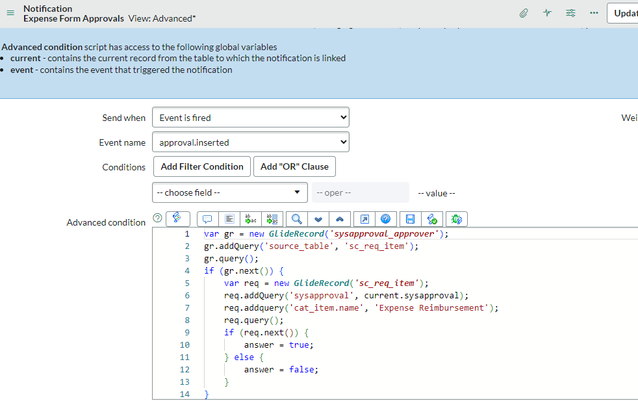Screen dimensions: 638x418
Task: Open the personalize form settings icon
Action: coord(570,13)
